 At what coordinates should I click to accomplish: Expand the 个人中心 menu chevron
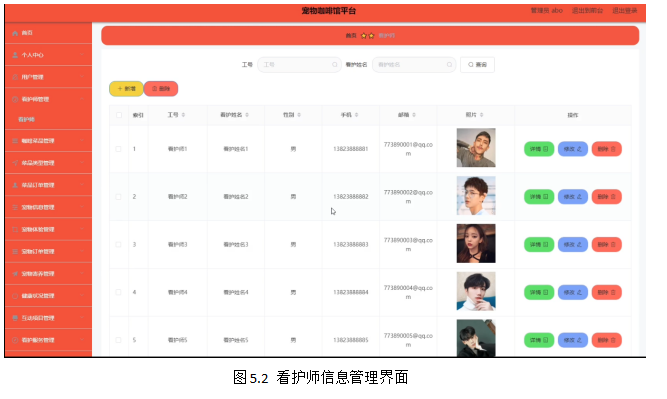[82, 55]
